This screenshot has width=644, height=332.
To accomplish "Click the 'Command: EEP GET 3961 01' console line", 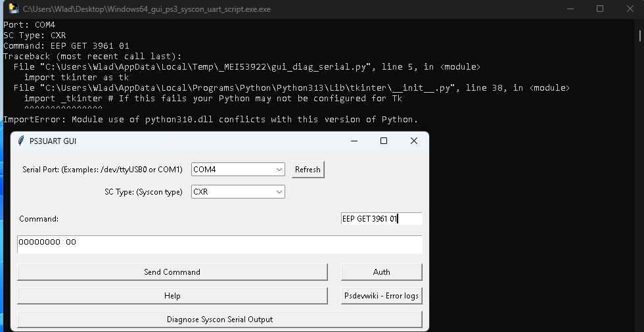I will click(x=66, y=45).
